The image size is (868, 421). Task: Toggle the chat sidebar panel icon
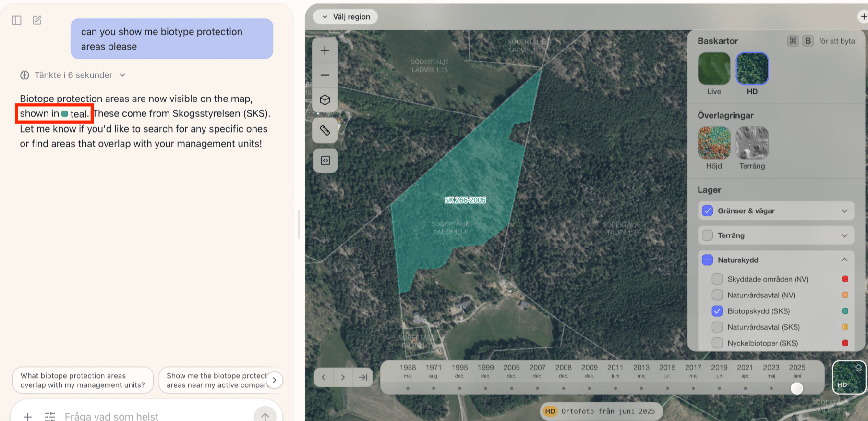(x=17, y=20)
